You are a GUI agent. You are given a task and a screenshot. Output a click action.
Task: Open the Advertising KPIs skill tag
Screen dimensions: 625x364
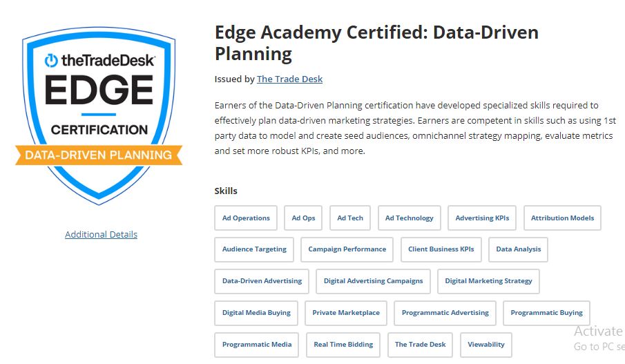482,218
